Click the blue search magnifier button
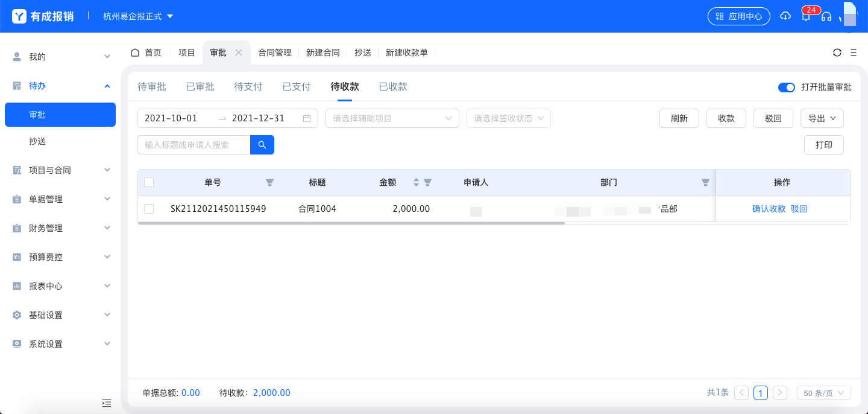Viewport: 868px width, 414px height. coord(262,145)
